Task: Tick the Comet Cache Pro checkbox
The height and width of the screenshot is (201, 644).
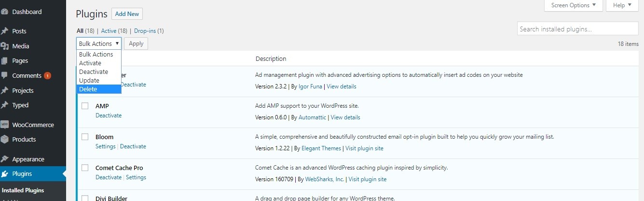Action: [x=85, y=168]
